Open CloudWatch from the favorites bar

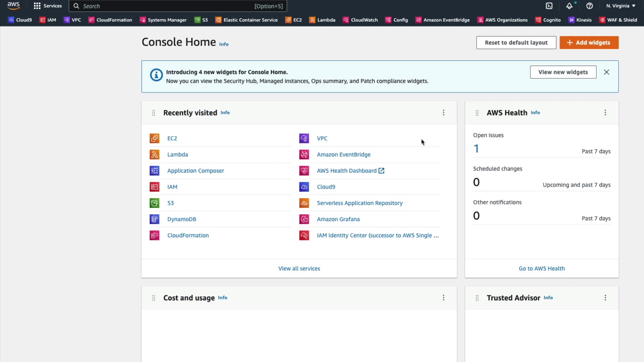point(360,20)
